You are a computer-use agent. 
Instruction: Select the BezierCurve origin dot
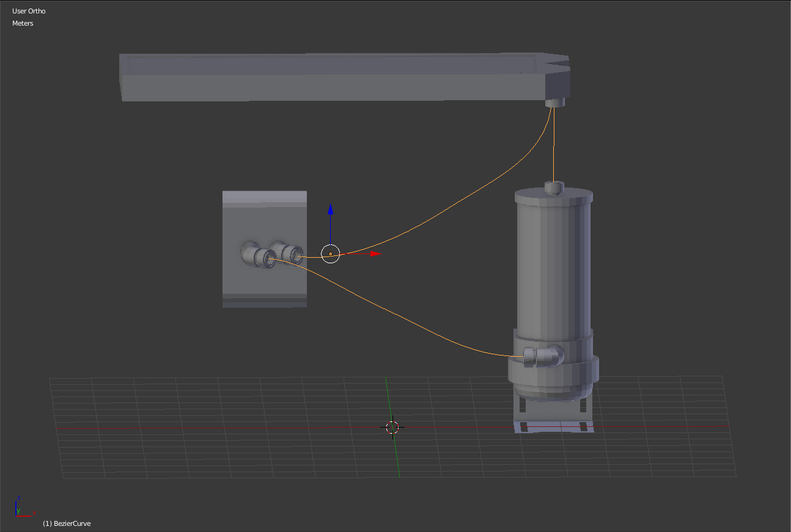(330, 254)
